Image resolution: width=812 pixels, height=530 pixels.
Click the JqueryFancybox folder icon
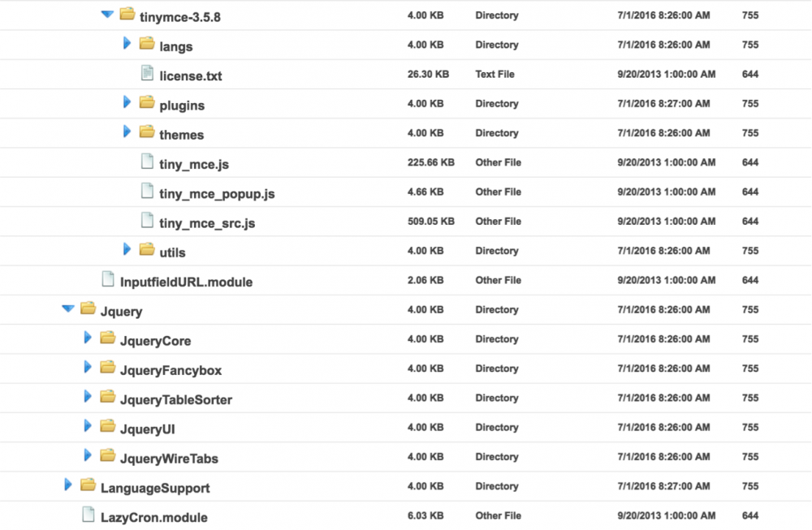pos(107,368)
